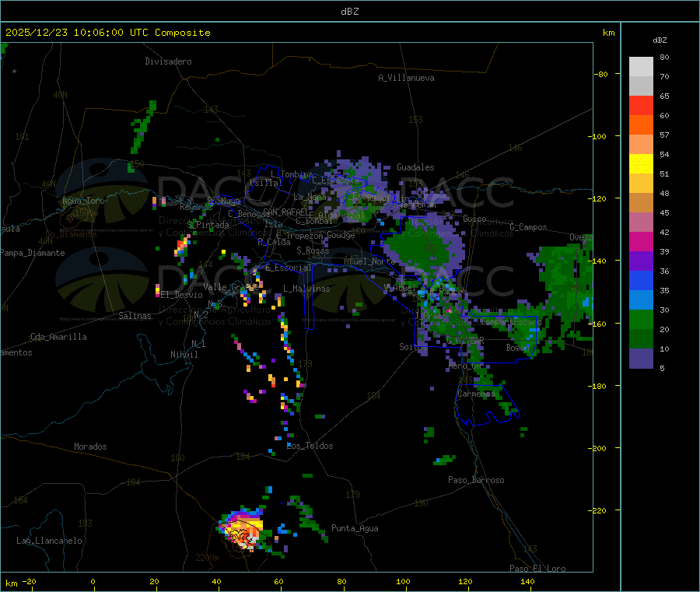This screenshot has height=592, width=700.
Task: Click the mauve 42-45 dBZ legend swatch
Action: tap(641, 222)
